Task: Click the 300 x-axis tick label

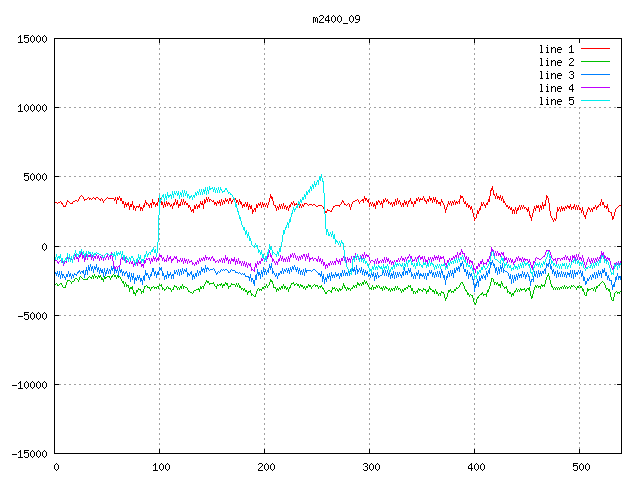Action: (370, 467)
